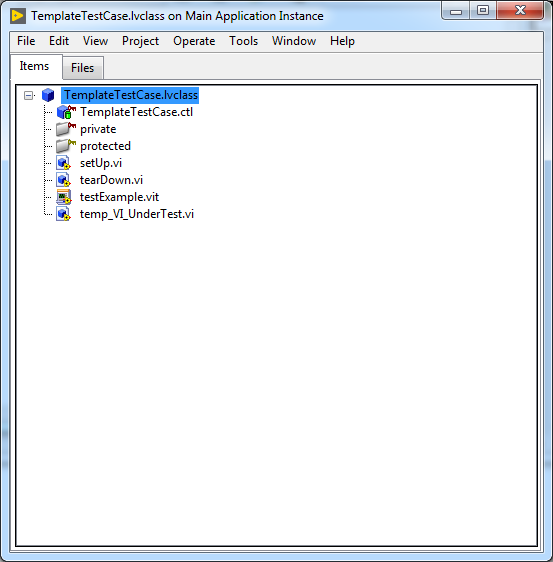Select the testExample.vit tree label
This screenshot has height=562, width=553.
(x=119, y=197)
